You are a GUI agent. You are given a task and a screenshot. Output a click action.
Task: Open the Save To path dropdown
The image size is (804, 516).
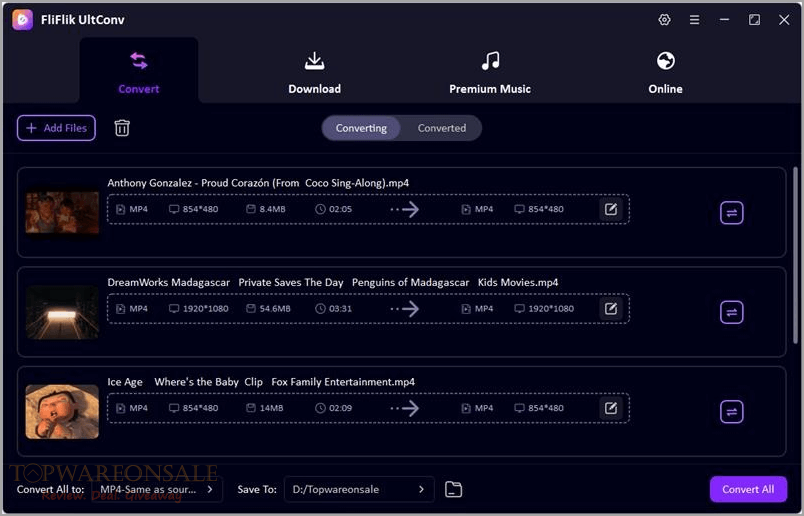(x=359, y=489)
